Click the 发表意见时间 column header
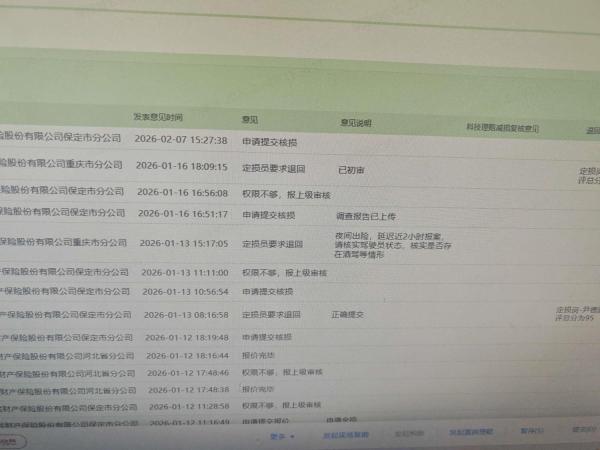 158,117
